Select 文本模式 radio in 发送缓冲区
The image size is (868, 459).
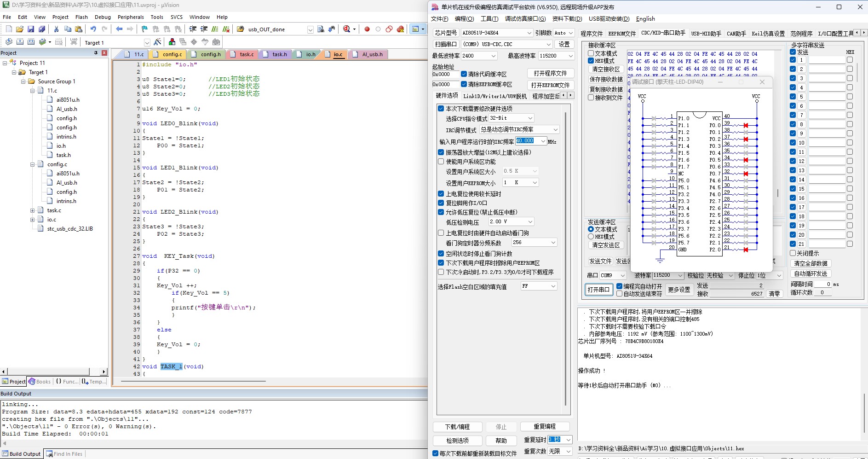[591, 229]
